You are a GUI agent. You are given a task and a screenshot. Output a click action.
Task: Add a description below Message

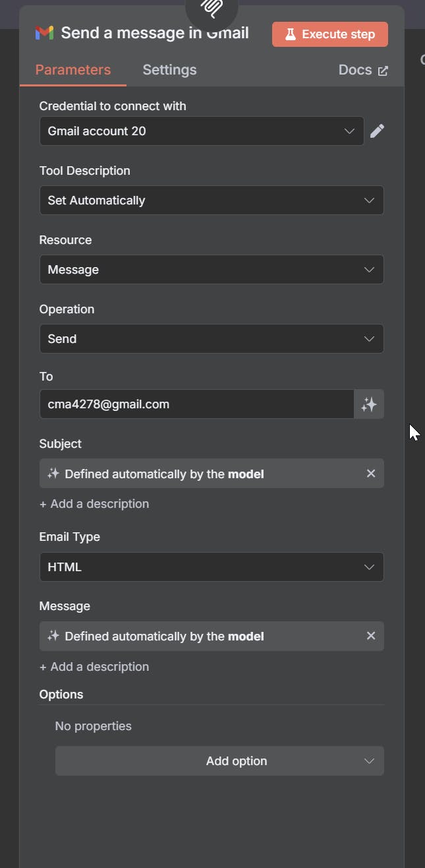94,667
